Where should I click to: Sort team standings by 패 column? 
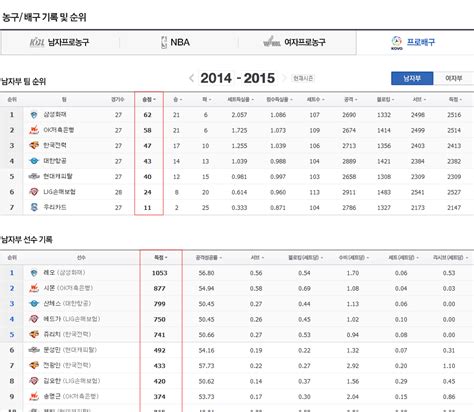(x=206, y=100)
